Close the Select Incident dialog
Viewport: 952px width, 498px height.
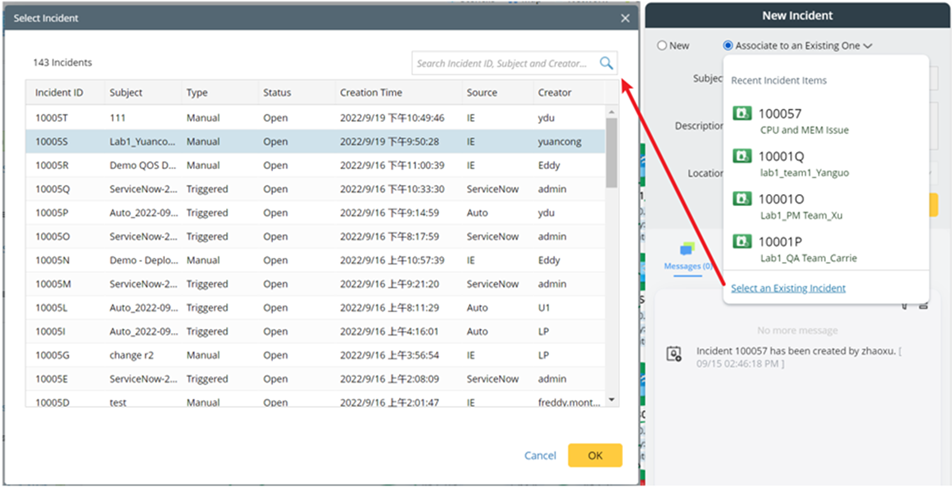tap(625, 18)
